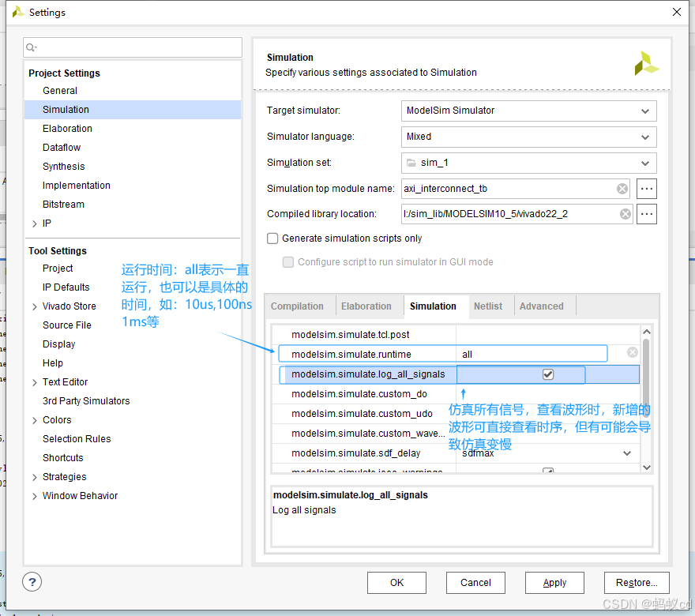The width and height of the screenshot is (695, 616).
Task: Select the modelsim.simulate.sdf_delay row
Action: [x=456, y=453]
